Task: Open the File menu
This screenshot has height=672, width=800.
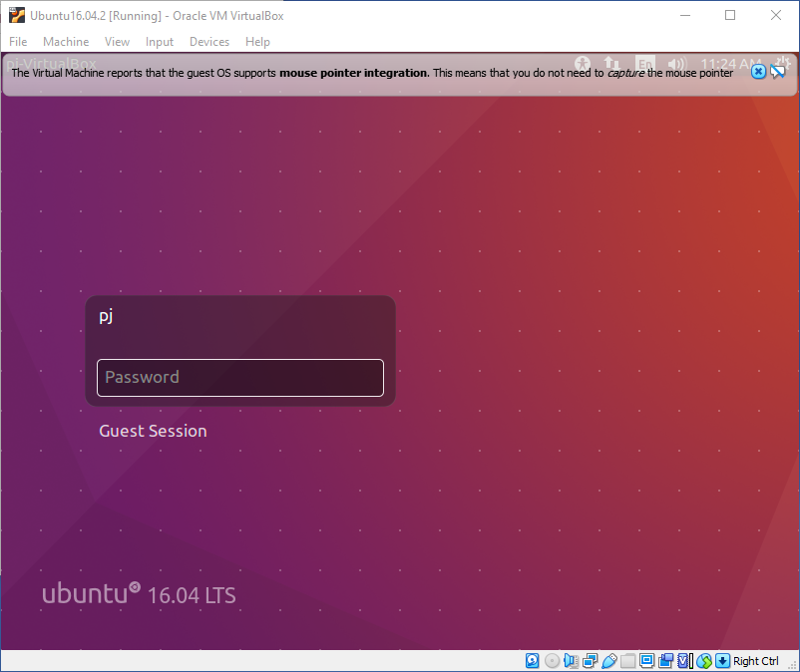Action: pos(18,42)
